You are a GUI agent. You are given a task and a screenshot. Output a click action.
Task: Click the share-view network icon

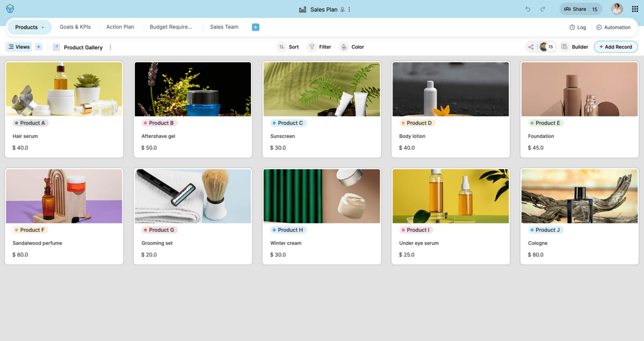[x=531, y=47]
